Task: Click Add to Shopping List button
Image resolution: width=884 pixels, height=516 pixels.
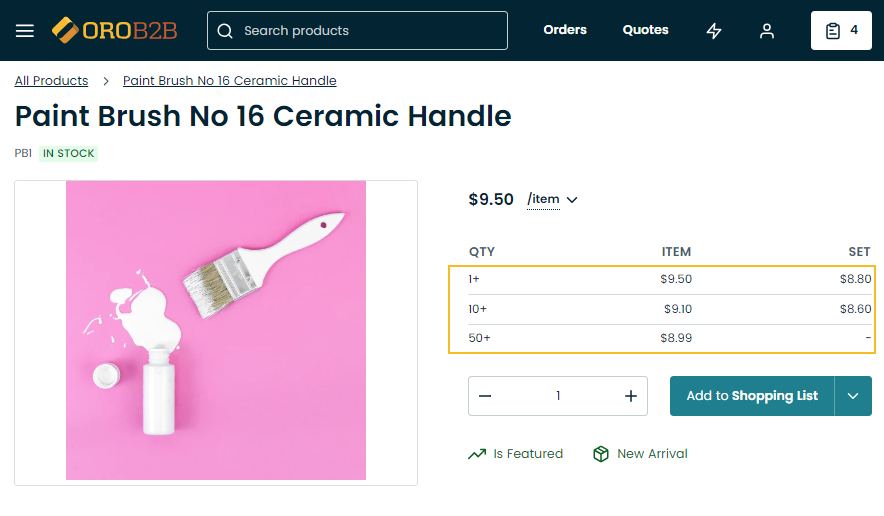Action: [x=752, y=396]
